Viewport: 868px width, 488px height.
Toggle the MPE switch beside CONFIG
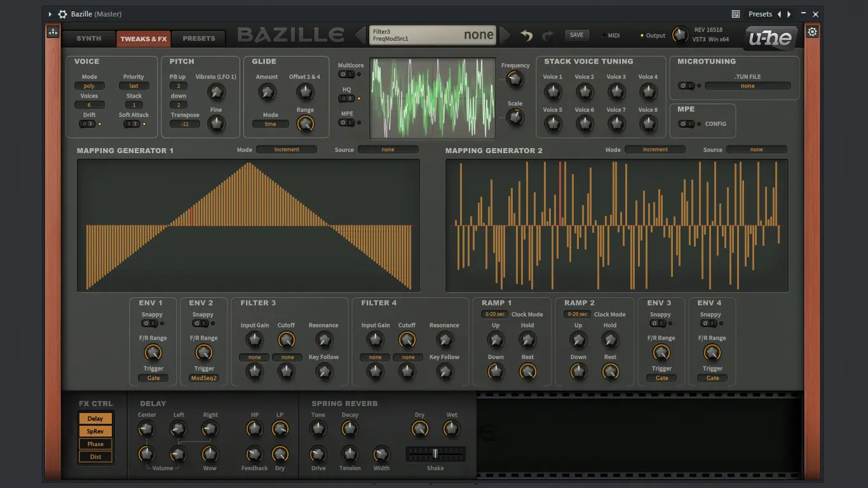pyautogui.click(x=687, y=124)
